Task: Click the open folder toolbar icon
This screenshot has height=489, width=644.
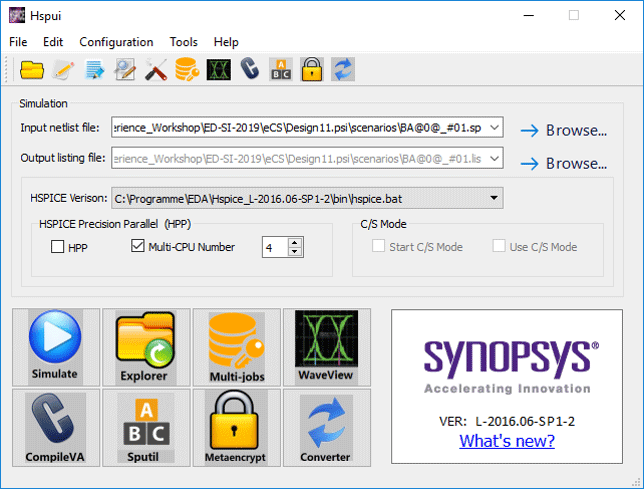Action: pos(32,69)
